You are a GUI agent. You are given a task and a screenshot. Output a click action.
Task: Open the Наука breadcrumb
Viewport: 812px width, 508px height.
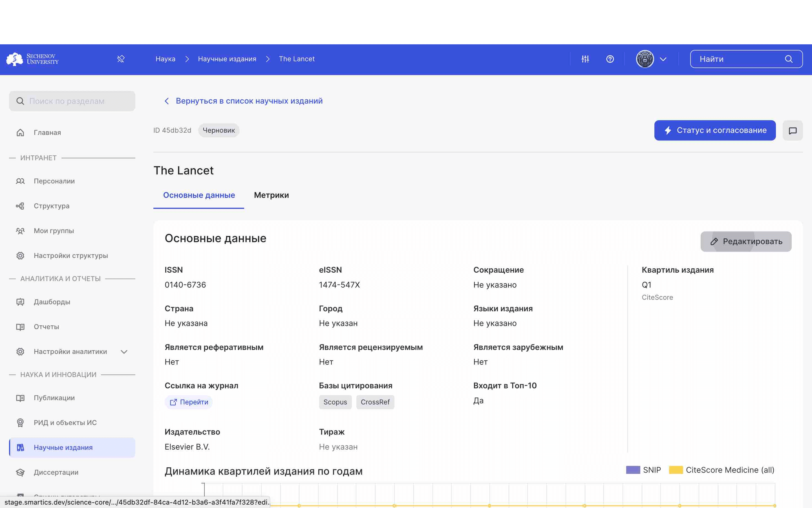[x=166, y=59]
